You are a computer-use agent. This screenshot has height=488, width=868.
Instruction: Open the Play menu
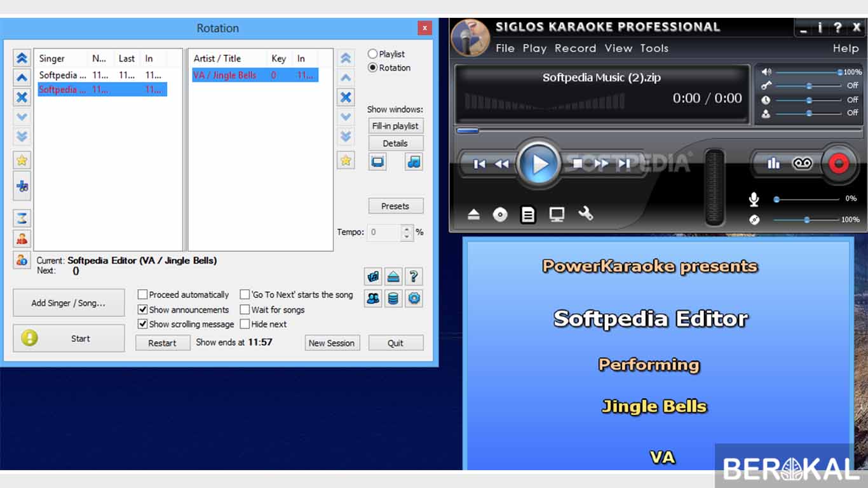[x=534, y=48]
